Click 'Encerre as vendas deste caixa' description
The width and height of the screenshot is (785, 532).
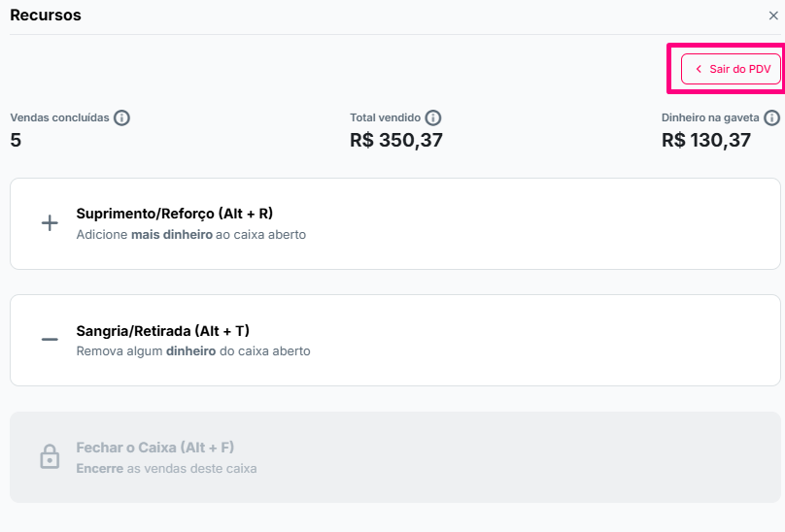pyautogui.click(x=166, y=468)
